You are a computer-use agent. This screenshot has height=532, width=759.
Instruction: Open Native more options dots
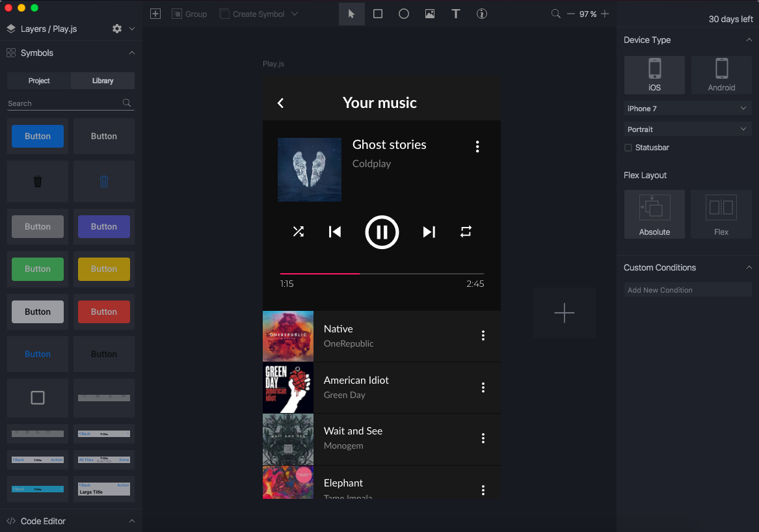483,336
